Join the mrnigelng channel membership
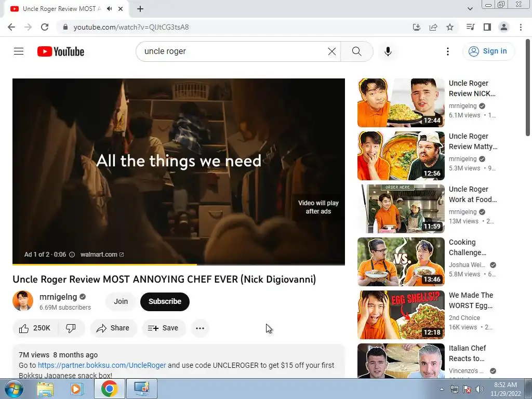532x399 pixels. pos(121,301)
